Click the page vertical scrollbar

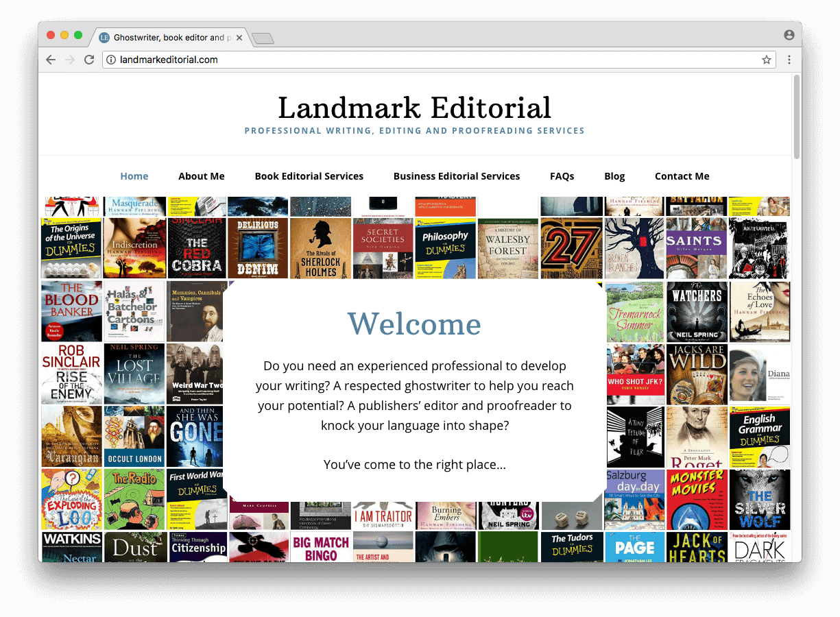(x=797, y=117)
